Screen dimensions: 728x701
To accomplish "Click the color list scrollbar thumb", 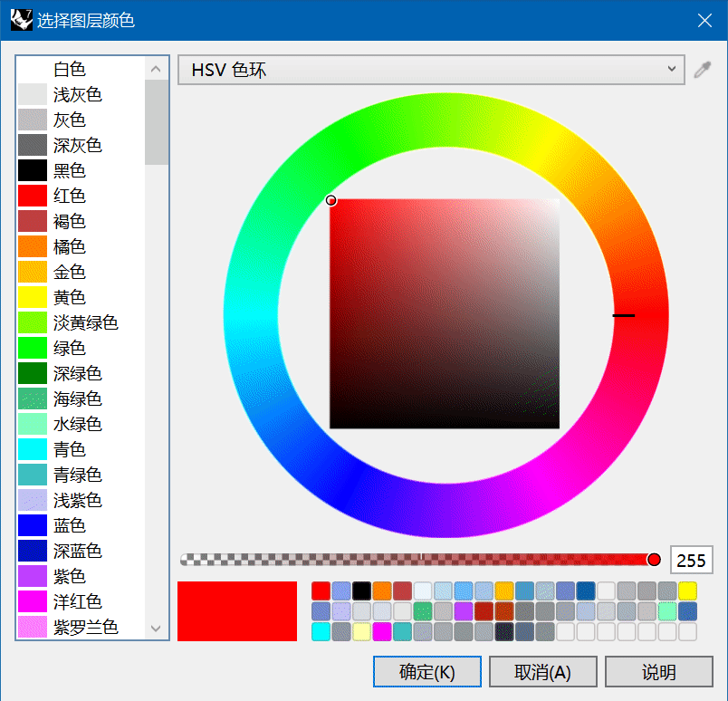I will [157, 122].
